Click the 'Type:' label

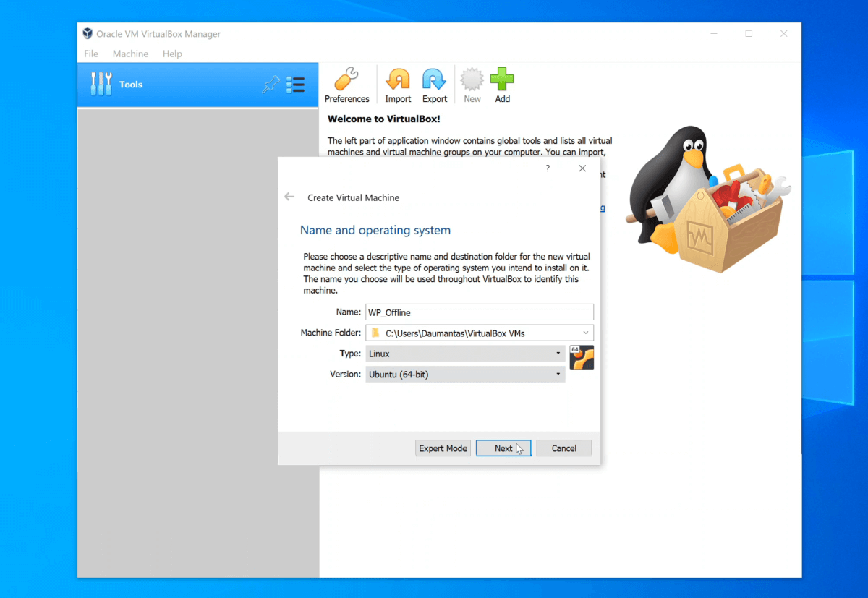click(350, 354)
